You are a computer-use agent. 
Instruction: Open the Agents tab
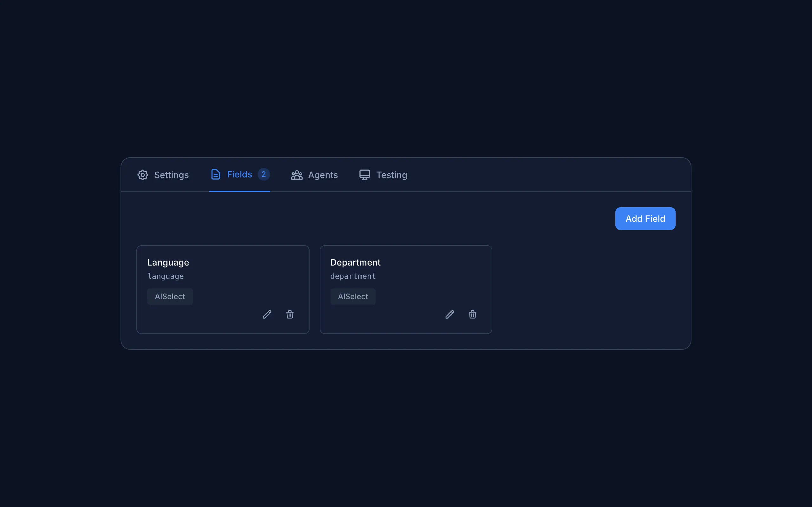click(x=314, y=175)
